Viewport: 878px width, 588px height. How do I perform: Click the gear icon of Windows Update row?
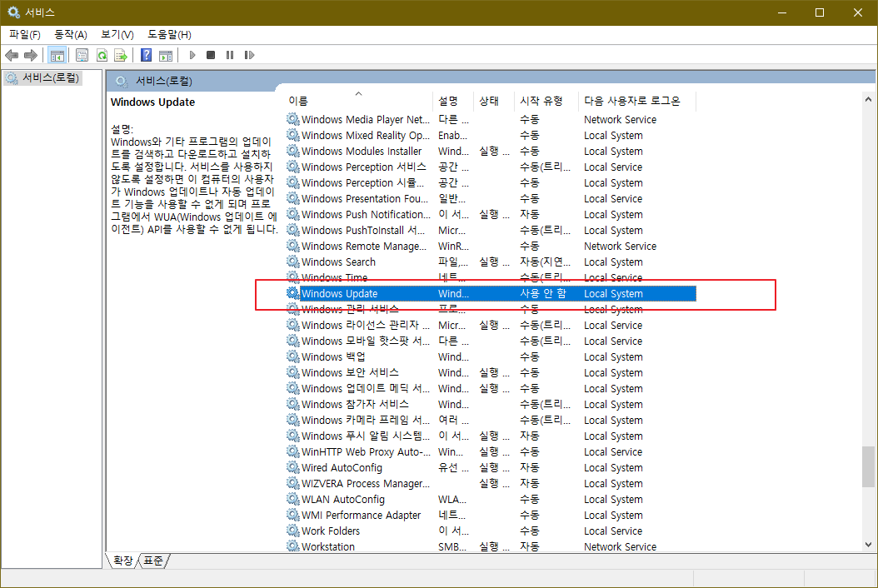293,293
